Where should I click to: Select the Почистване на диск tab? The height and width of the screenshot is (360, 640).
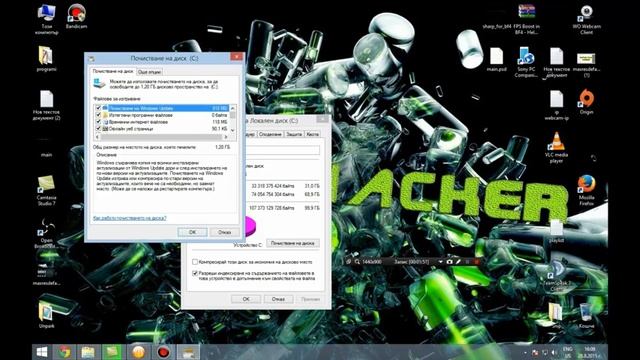113,71
